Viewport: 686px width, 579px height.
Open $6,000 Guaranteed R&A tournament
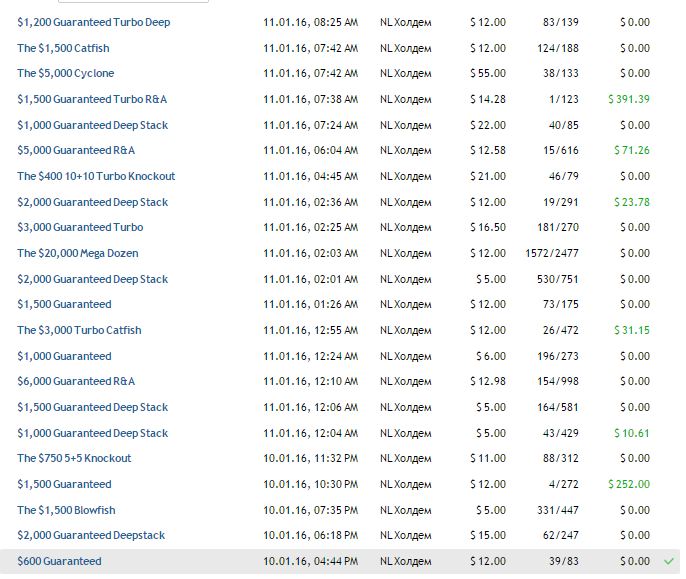[x=76, y=381]
